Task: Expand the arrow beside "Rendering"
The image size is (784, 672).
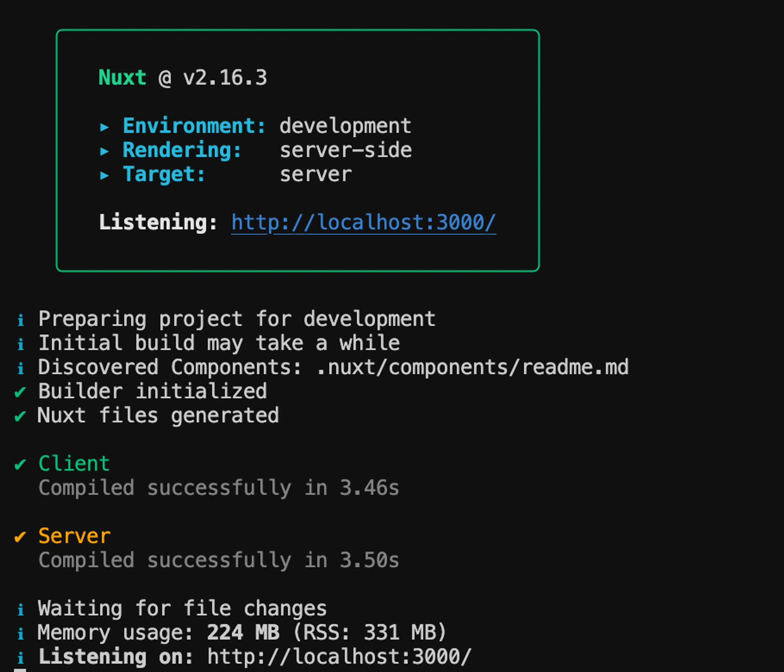Action: 105,151
